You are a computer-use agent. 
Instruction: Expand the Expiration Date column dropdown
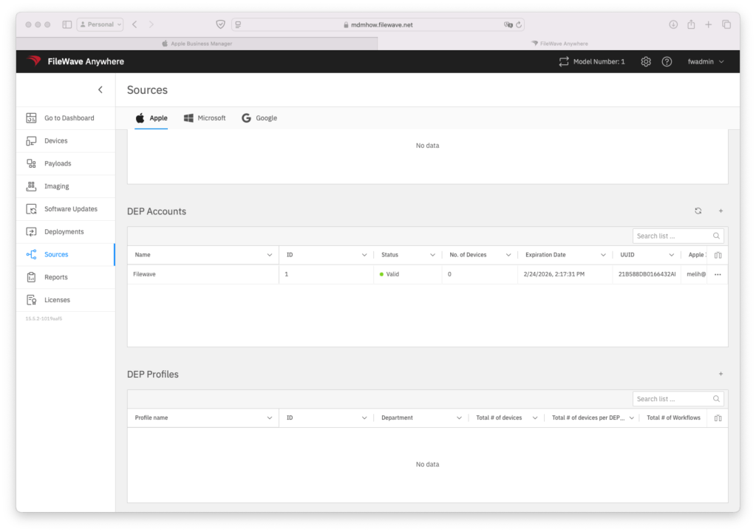pos(601,255)
